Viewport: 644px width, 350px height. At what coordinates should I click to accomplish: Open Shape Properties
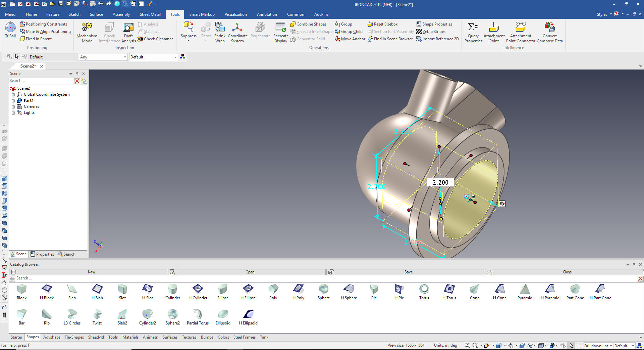[434, 24]
